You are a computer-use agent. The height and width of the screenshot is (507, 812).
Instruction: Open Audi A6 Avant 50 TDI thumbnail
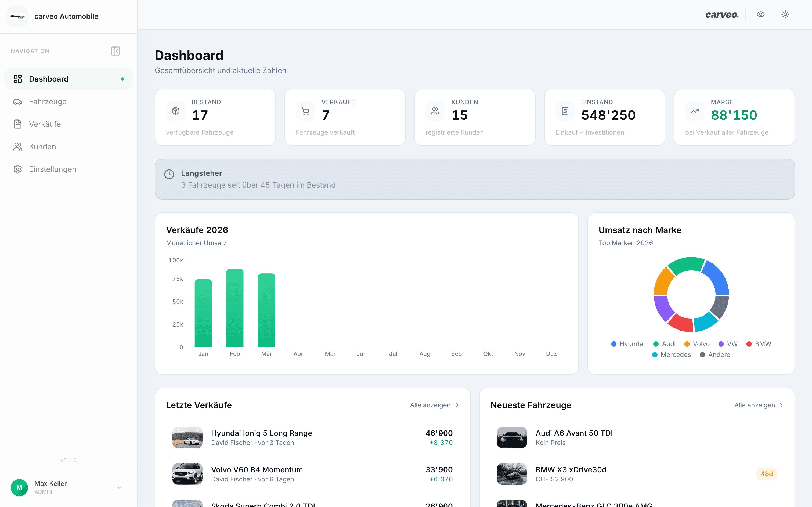pyautogui.click(x=512, y=438)
